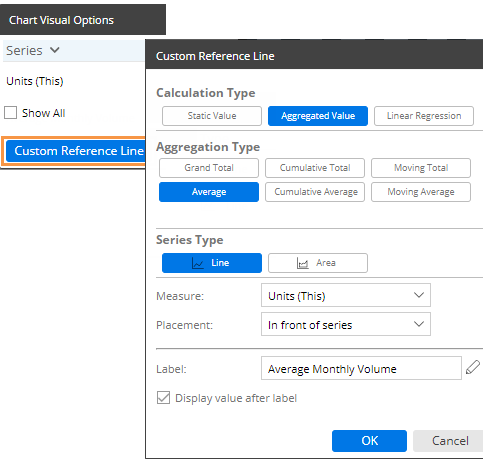Select the Area series type chart icon
Viewport: 483px width, 466px height.
tap(303, 263)
